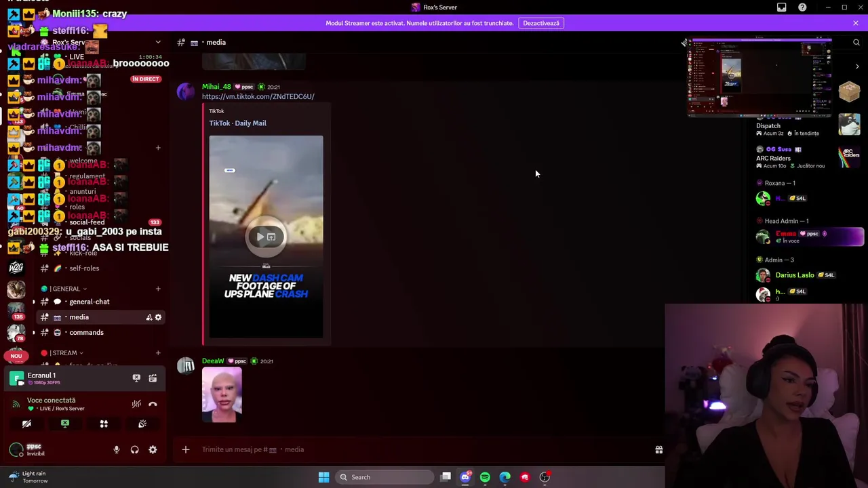The height and width of the screenshot is (488, 868).
Task: Open Discord inbox icon in title bar
Action: pos(782,7)
